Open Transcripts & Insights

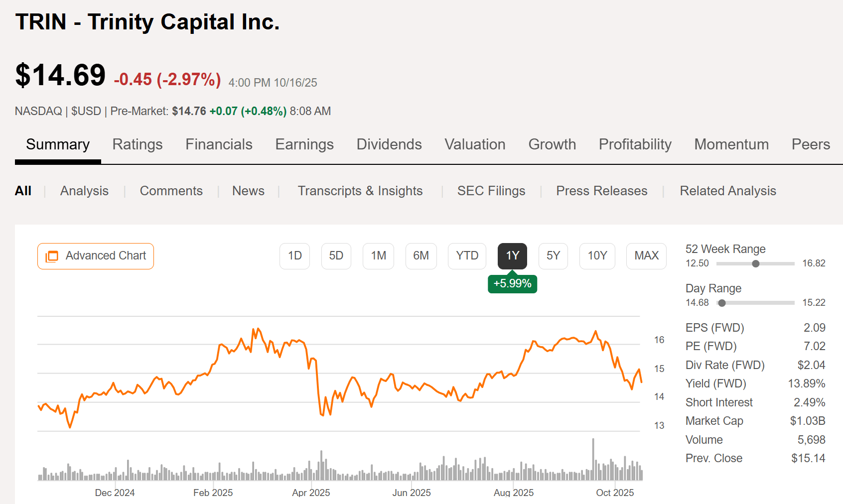[360, 191]
